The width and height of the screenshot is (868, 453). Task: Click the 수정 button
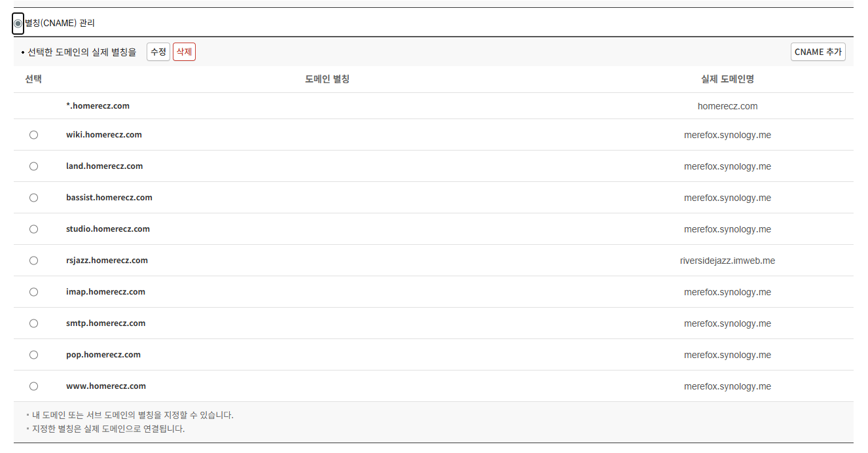pyautogui.click(x=158, y=52)
